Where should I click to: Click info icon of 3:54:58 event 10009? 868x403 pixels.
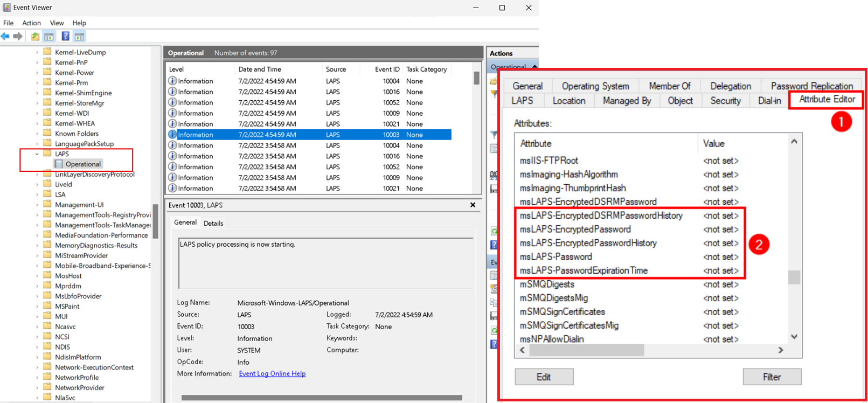[172, 177]
